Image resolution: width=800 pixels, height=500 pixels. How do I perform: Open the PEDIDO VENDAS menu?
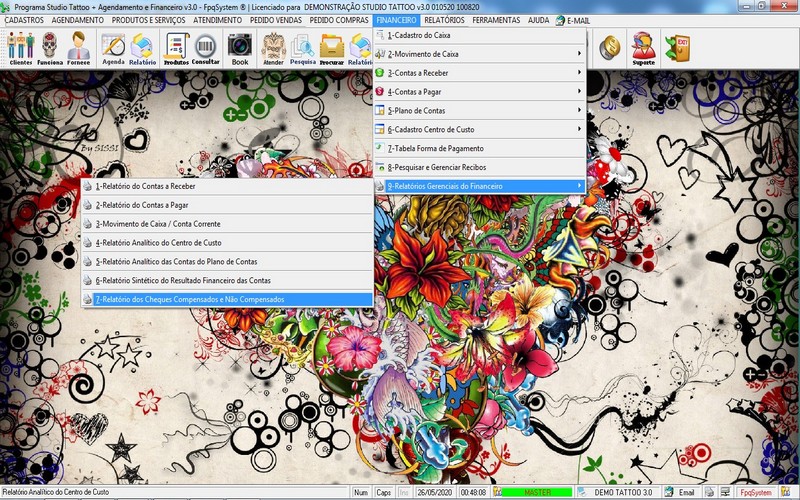pyautogui.click(x=276, y=20)
